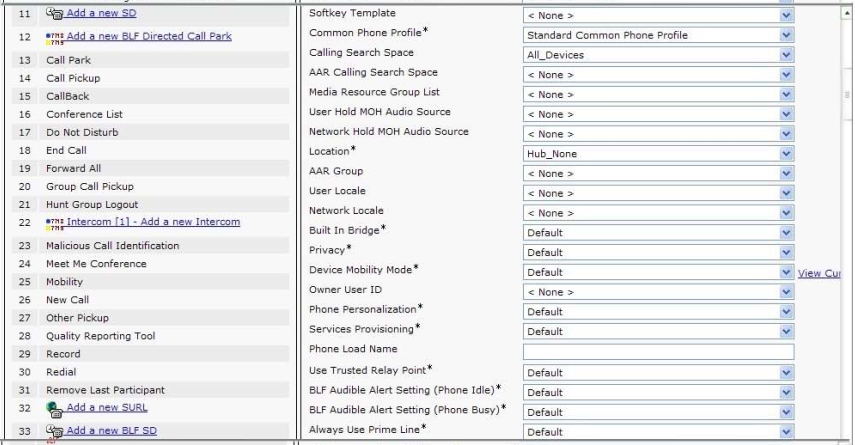The width and height of the screenshot is (855, 445).
Task: Expand the Built In Bridge dropdown
Action: 657,233
